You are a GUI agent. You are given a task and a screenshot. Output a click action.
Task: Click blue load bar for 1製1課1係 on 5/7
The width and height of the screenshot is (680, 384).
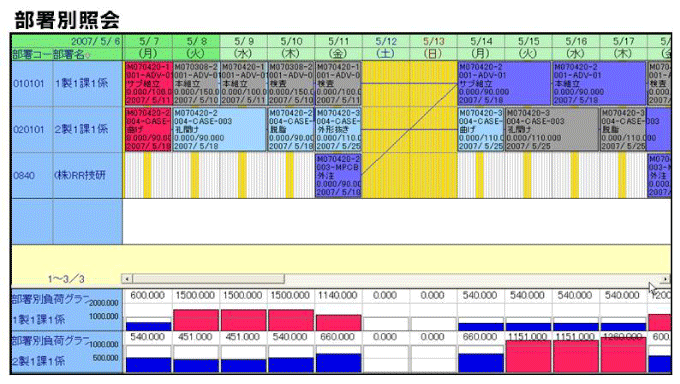point(149,327)
